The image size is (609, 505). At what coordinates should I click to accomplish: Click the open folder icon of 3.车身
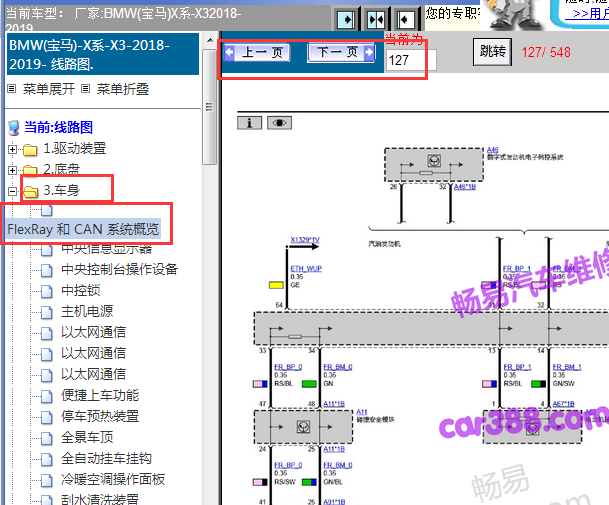point(30,191)
